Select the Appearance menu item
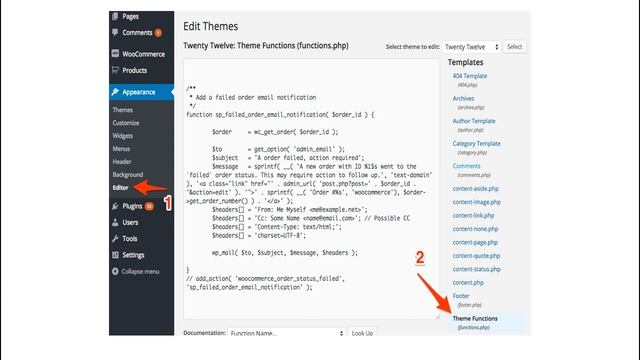The height and width of the screenshot is (360, 640). (141, 92)
